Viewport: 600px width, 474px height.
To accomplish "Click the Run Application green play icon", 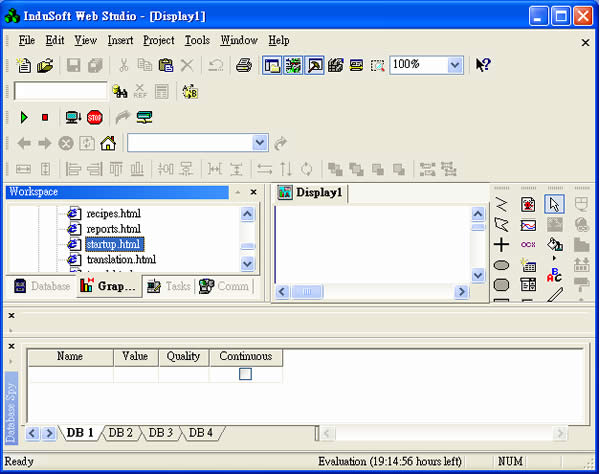I will (24, 117).
